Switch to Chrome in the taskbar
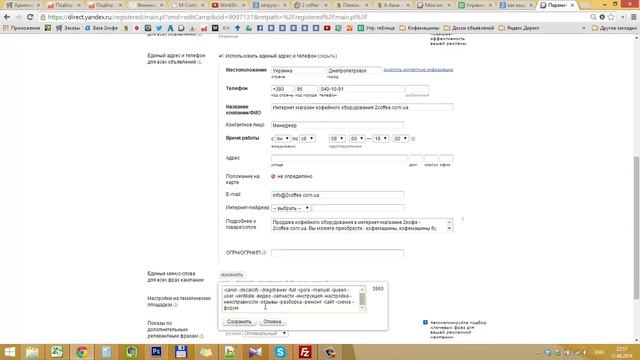Screen dimensions: 640x360 click(82, 352)
